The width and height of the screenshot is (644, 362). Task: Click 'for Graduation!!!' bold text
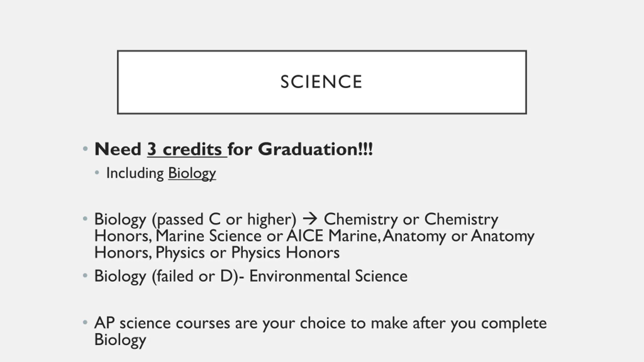click(300, 149)
